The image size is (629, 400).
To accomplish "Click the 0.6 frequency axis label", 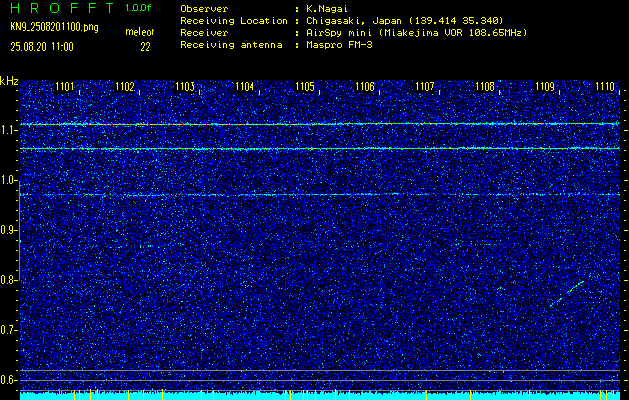I will (x=7, y=380).
